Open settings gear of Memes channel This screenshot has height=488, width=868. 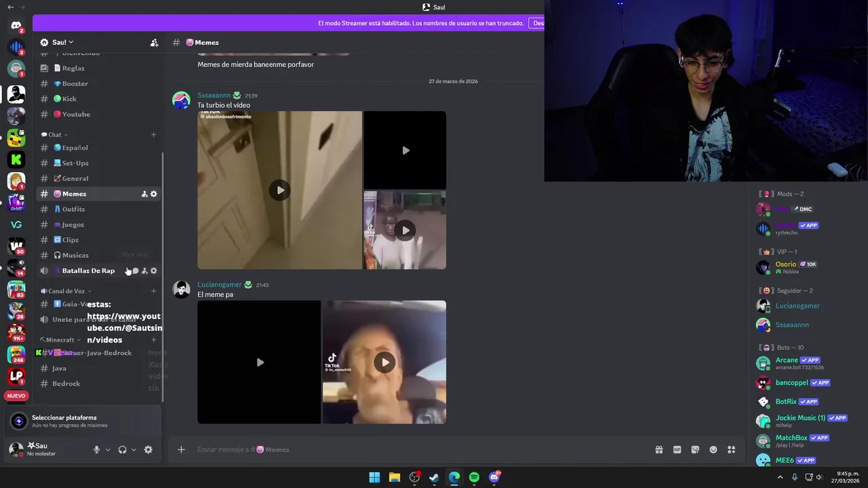[x=154, y=194]
